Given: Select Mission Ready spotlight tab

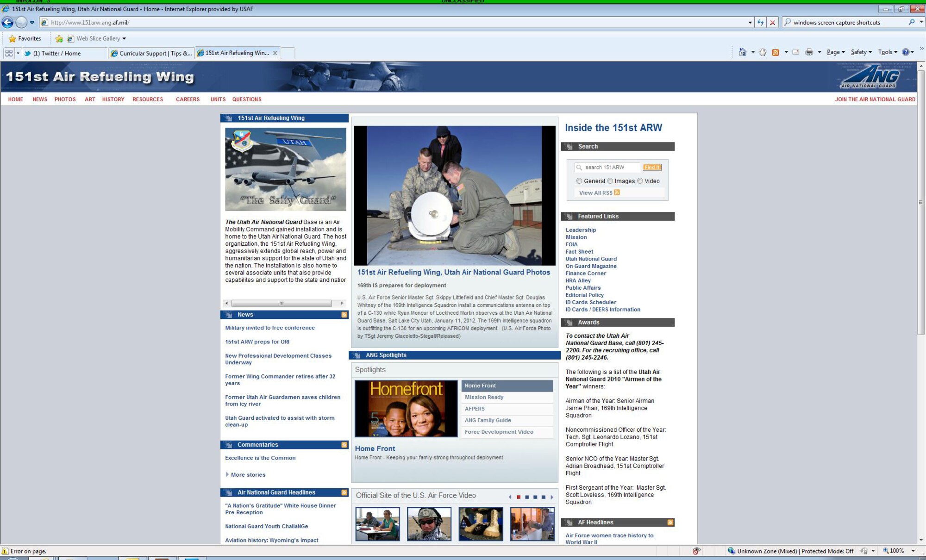Looking at the screenshot, I should point(507,398).
